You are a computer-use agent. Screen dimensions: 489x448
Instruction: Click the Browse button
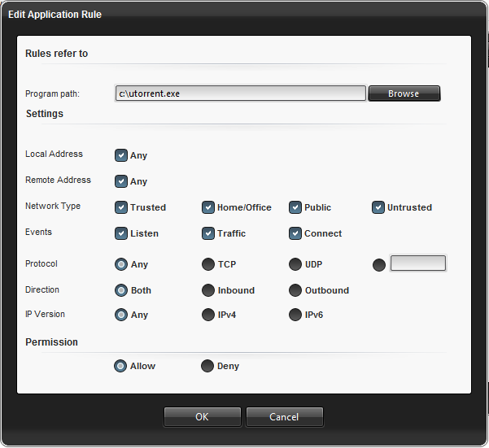click(404, 94)
